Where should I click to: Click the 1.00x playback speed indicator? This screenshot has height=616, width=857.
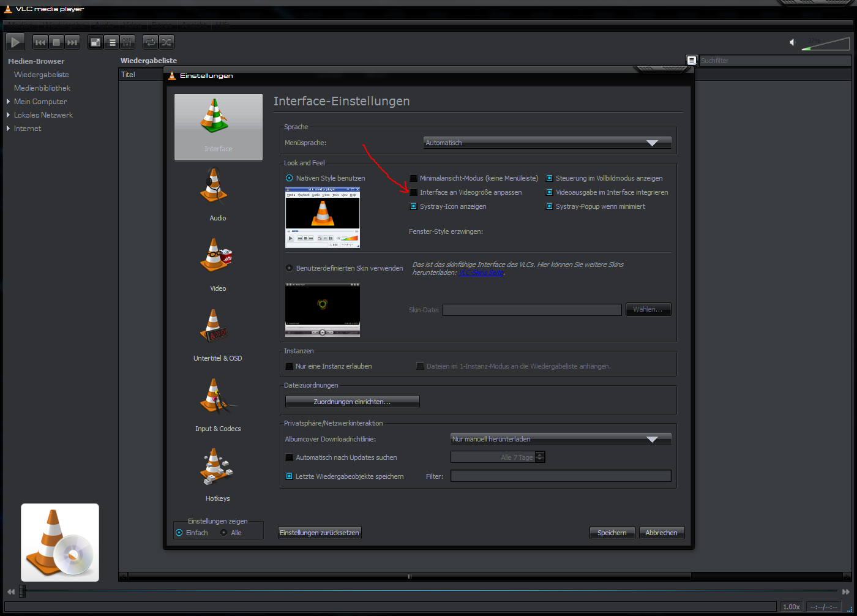pyautogui.click(x=792, y=607)
